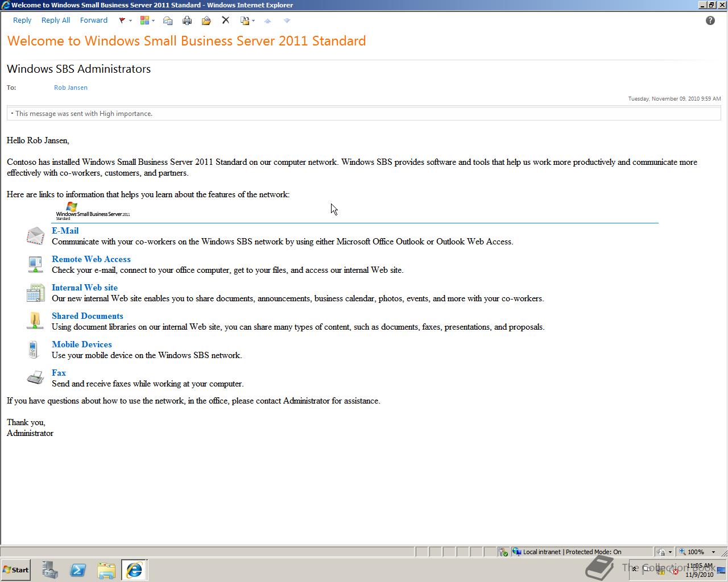Delete the message with the X icon
This screenshot has width=728, height=582.
[225, 20]
